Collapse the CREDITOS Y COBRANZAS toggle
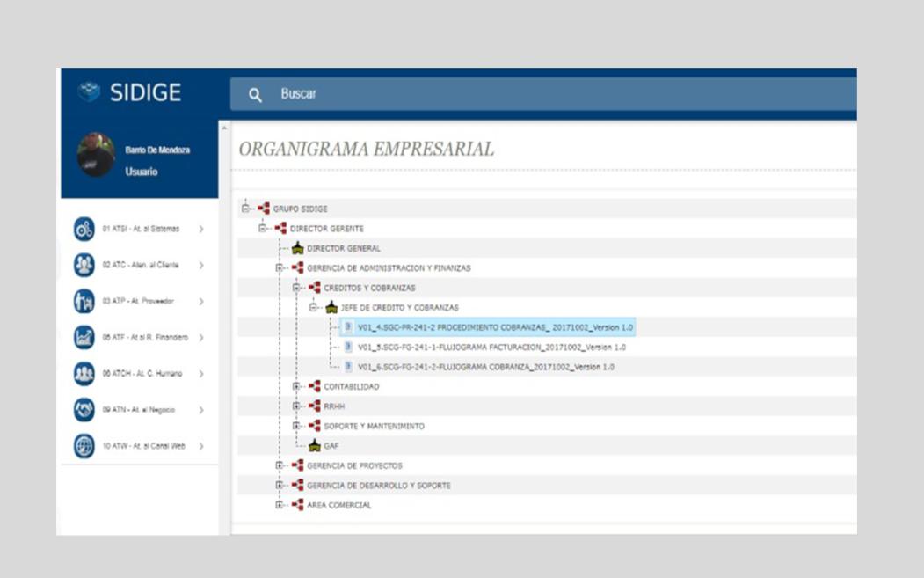 pyautogui.click(x=296, y=288)
